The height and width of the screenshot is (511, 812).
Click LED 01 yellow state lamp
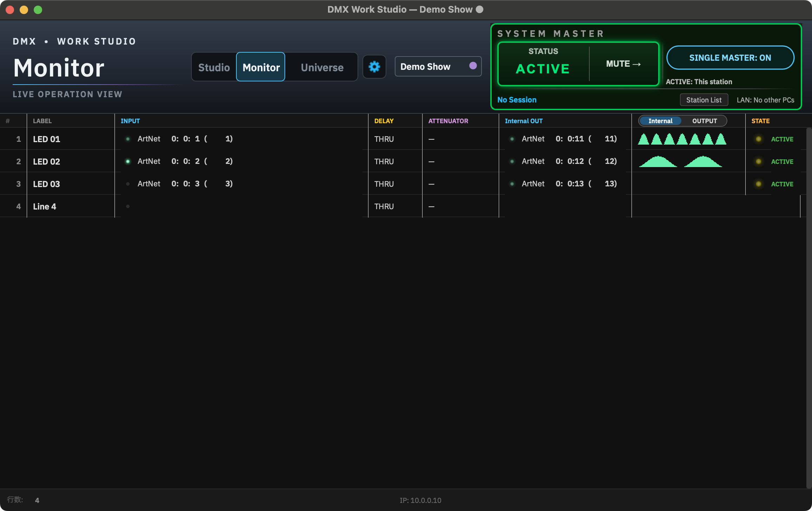(x=759, y=139)
